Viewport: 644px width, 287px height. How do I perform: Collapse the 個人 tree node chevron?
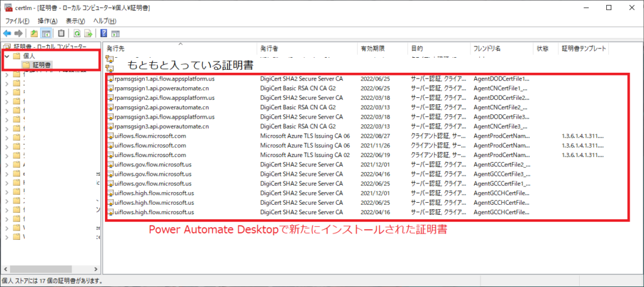pyautogui.click(x=6, y=56)
